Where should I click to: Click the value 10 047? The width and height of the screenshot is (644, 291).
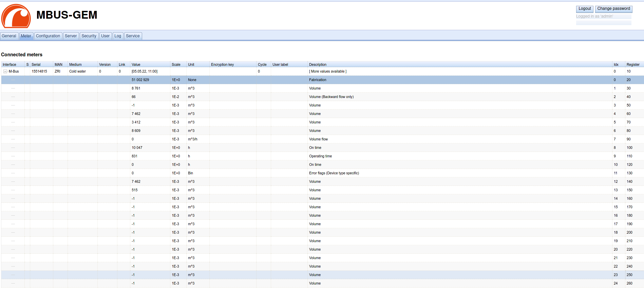[137, 148]
